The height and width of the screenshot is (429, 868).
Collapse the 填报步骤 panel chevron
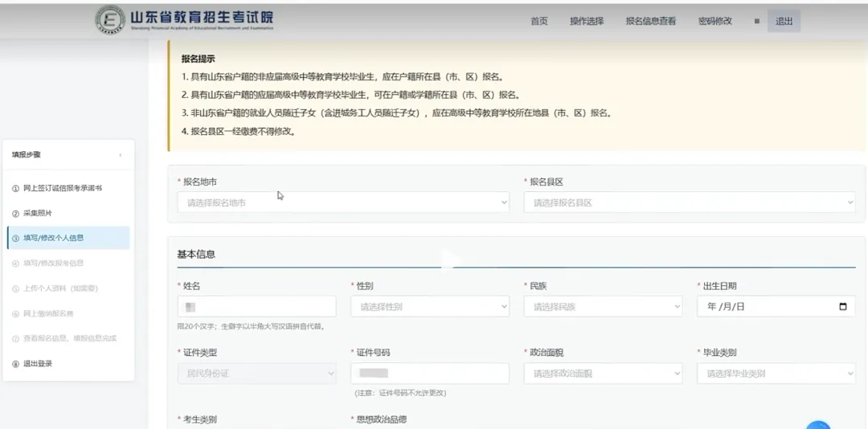coord(120,155)
